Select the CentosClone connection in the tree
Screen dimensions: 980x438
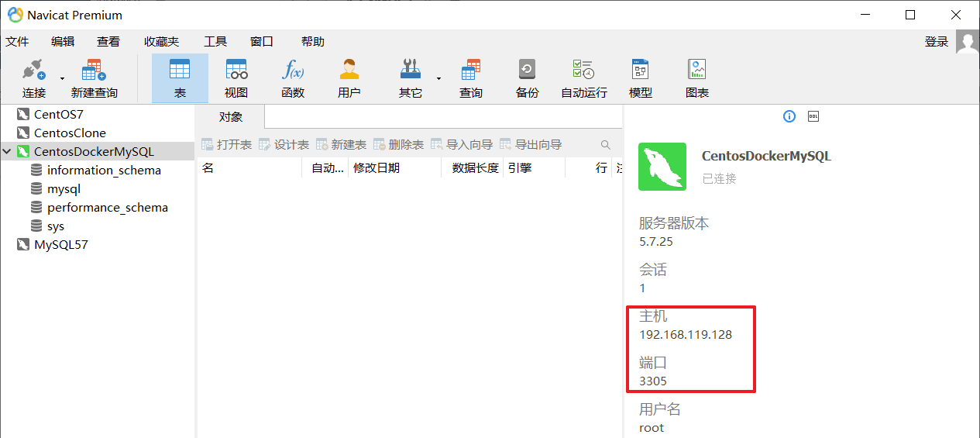(70, 133)
